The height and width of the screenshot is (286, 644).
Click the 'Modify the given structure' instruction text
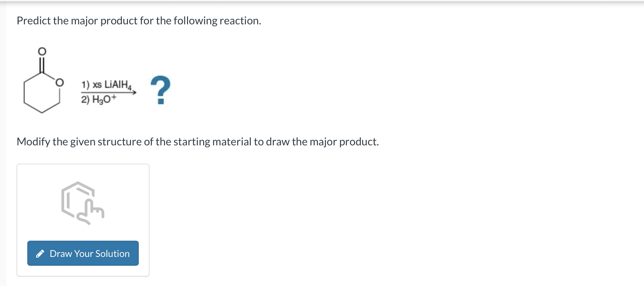(x=197, y=142)
